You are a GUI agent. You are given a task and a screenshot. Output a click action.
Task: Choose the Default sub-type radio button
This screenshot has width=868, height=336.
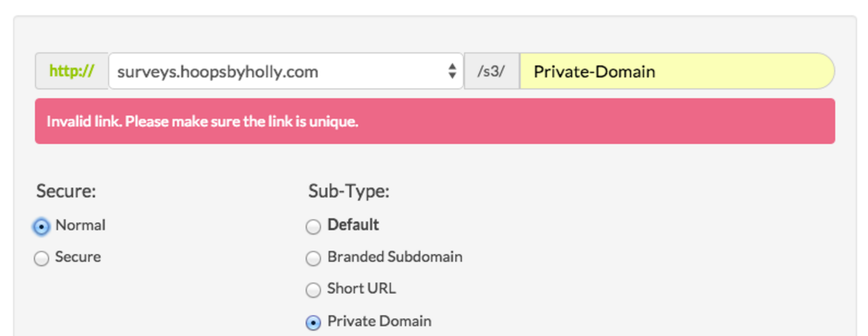click(313, 226)
